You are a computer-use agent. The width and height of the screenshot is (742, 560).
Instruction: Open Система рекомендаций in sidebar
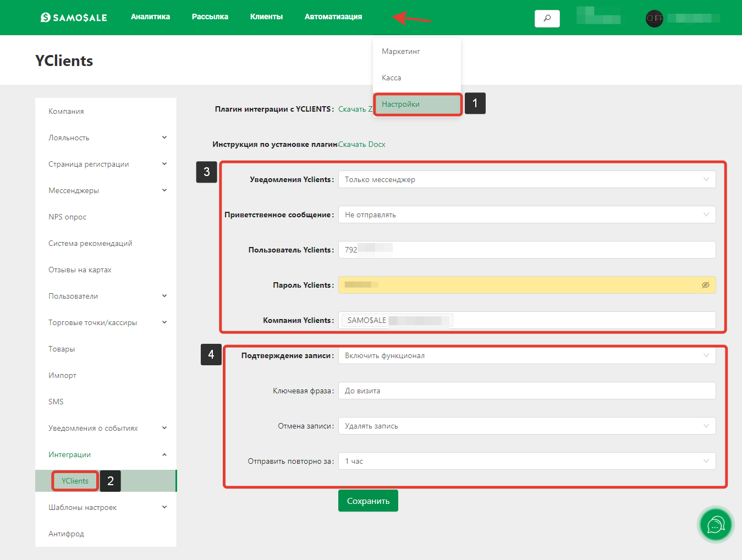point(106,243)
